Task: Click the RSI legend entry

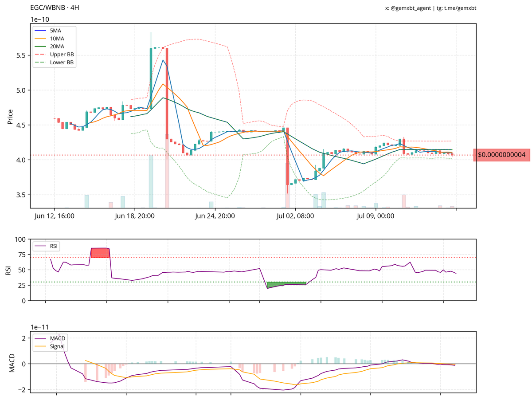Action: [x=47, y=245]
